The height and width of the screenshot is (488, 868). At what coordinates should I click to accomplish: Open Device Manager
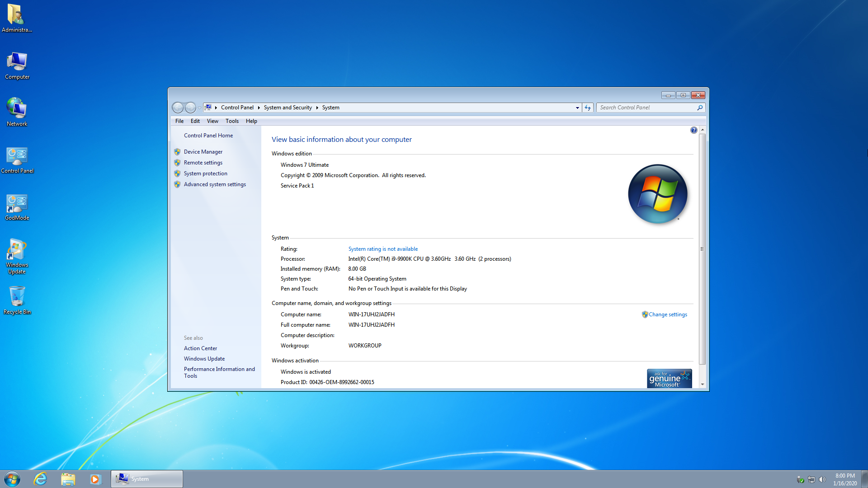[x=203, y=152]
